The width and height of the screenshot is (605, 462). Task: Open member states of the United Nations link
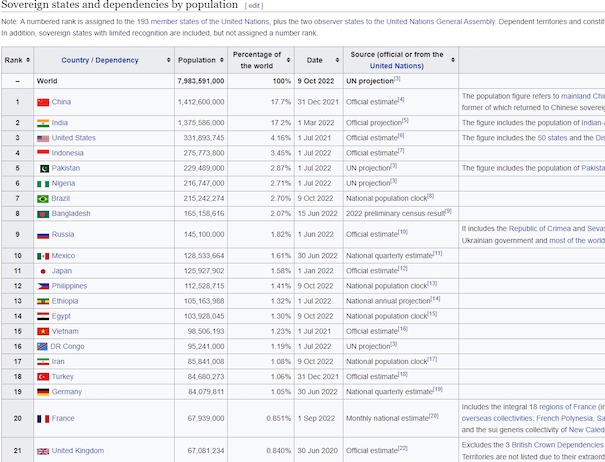pyautogui.click(x=210, y=22)
